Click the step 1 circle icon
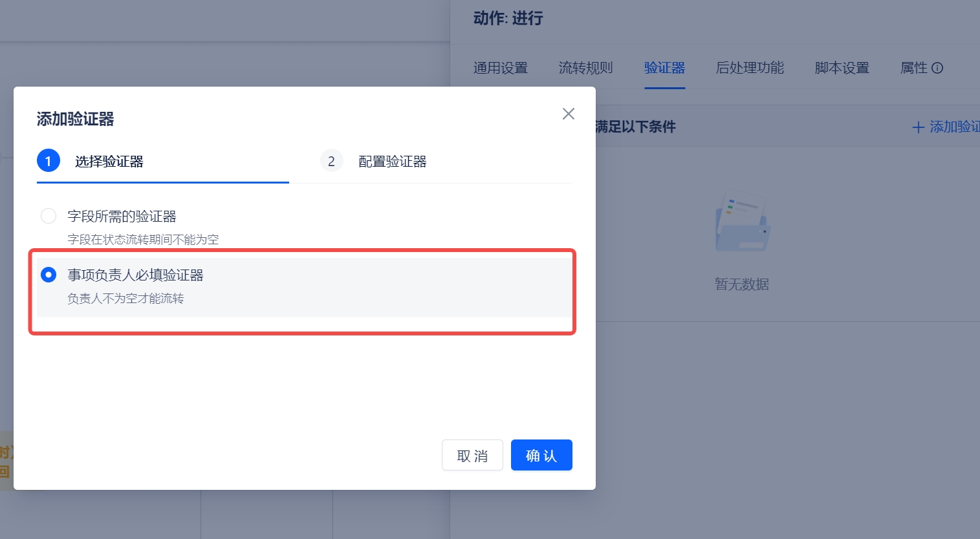This screenshot has height=539, width=980. (49, 161)
